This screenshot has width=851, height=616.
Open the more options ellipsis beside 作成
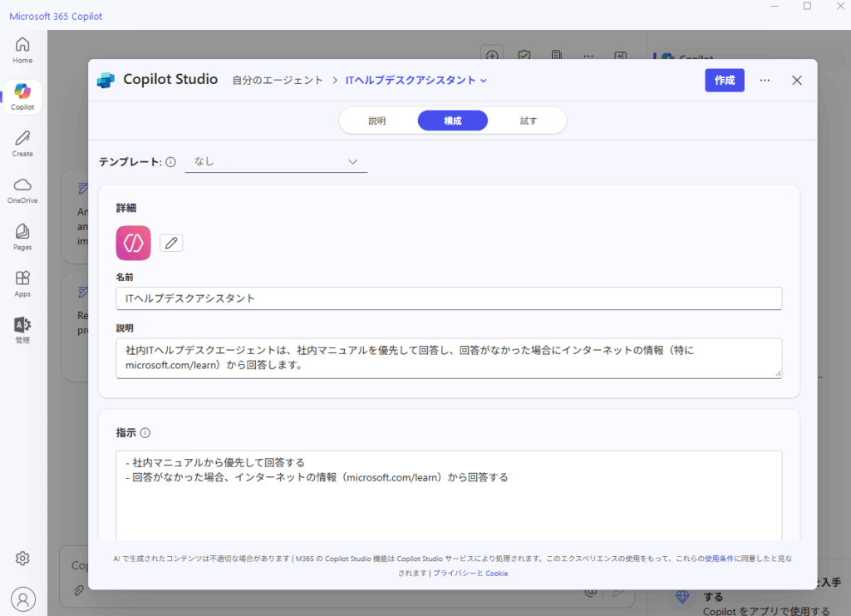tap(765, 81)
